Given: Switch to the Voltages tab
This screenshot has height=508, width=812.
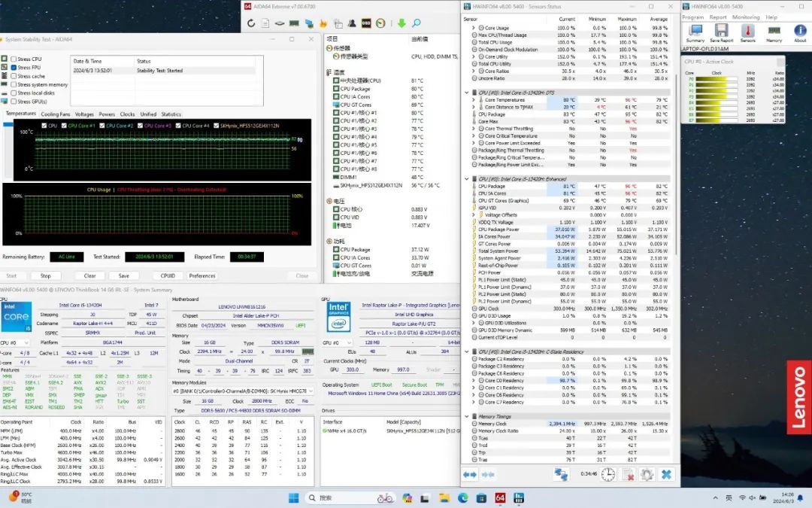Looking at the screenshot, I should coord(84,114).
